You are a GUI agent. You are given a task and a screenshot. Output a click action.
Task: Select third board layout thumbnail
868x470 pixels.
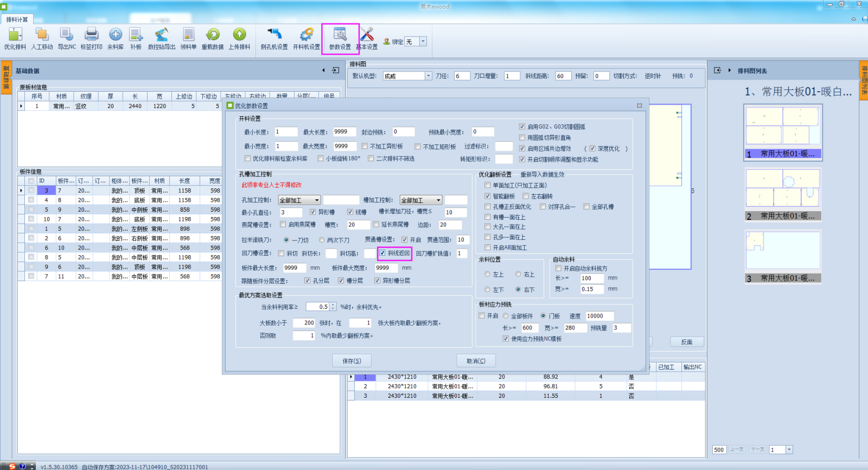(x=783, y=256)
